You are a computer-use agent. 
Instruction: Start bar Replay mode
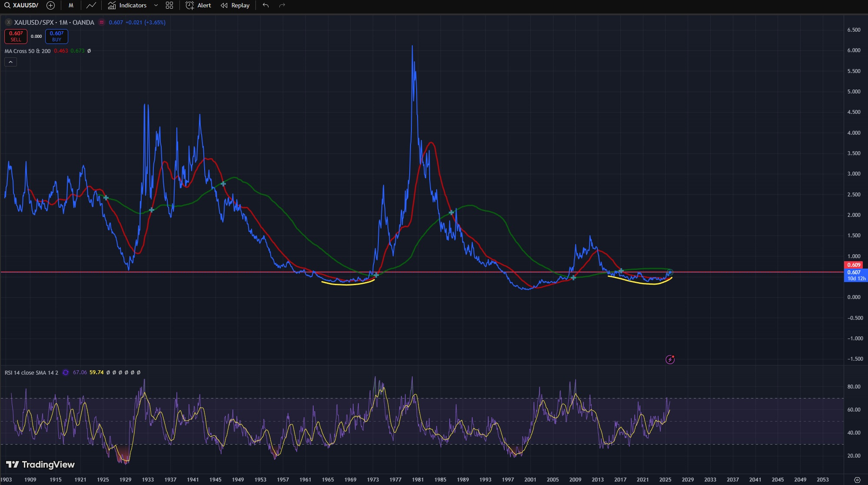click(x=235, y=5)
